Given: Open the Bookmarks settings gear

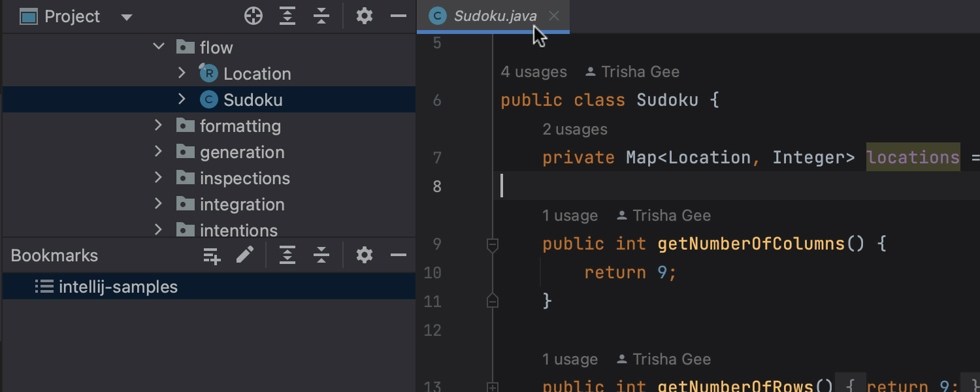Looking at the screenshot, I should (364, 255).
